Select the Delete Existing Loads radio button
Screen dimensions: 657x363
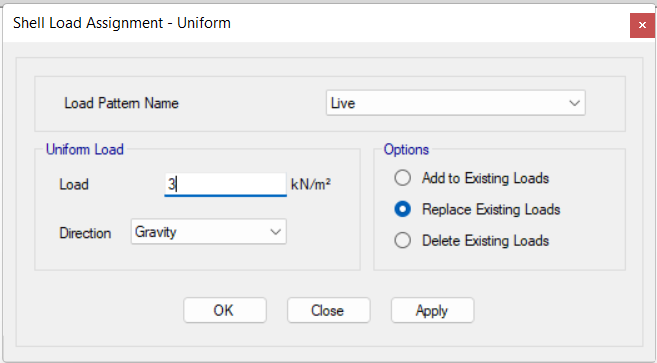tap(402, 241)
